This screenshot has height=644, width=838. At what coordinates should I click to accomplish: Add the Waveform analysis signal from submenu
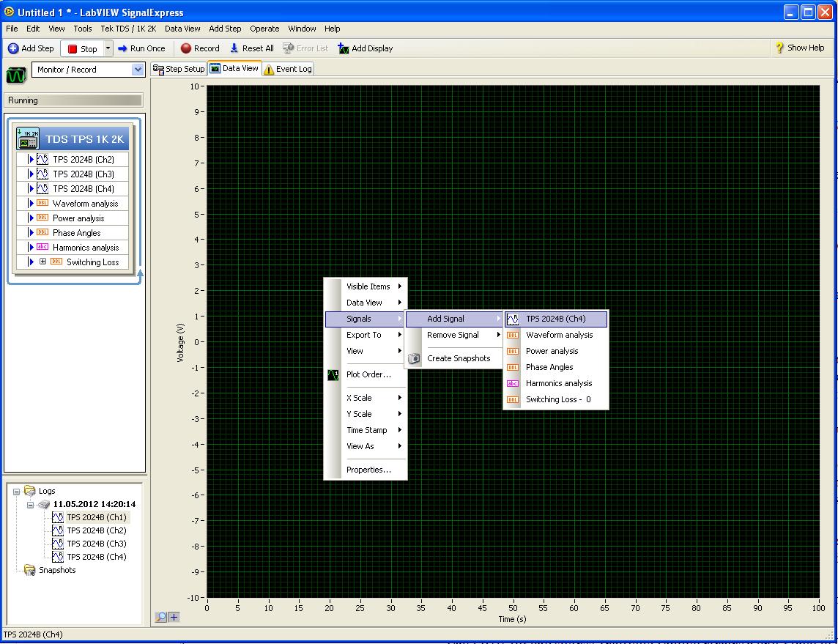coord(556,335)
